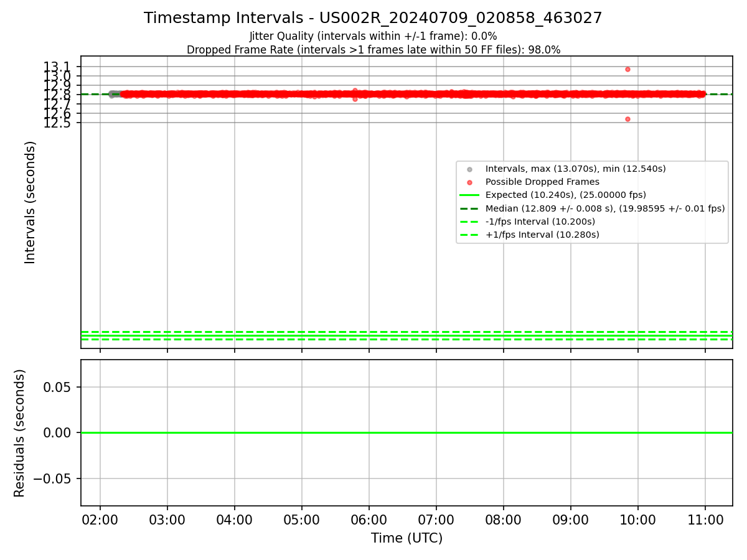Viewport: 747px width, 560px height.
Task: Click the residuals tick label '0.00'
Action: (57, 432)
